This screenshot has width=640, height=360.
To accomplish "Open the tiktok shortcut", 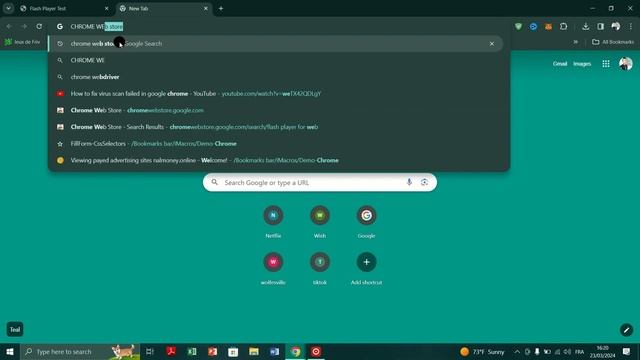I will click(x=320, y=268).
